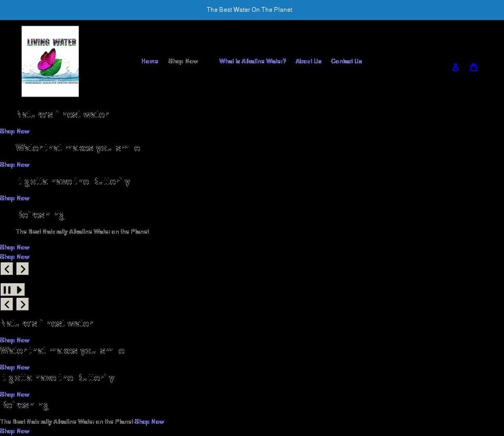Open the shopping cart icon
The height and width of the screenshot is (436, 504).
(474, 67)
